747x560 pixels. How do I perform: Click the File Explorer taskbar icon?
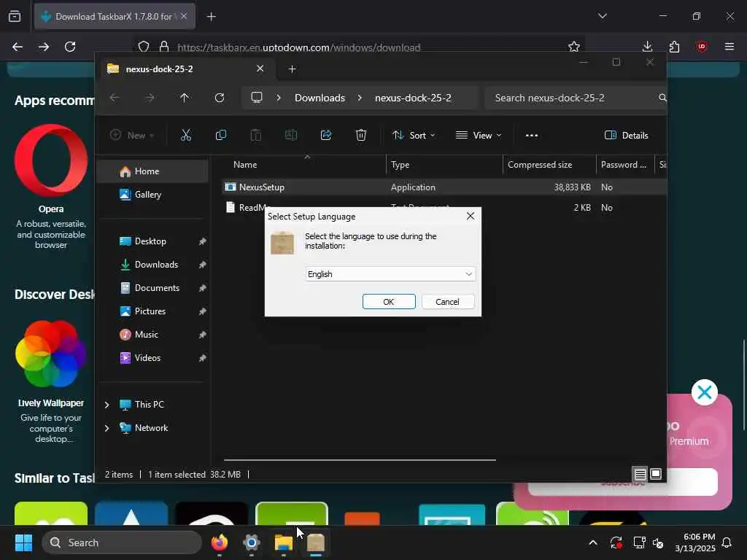point(284,542)
